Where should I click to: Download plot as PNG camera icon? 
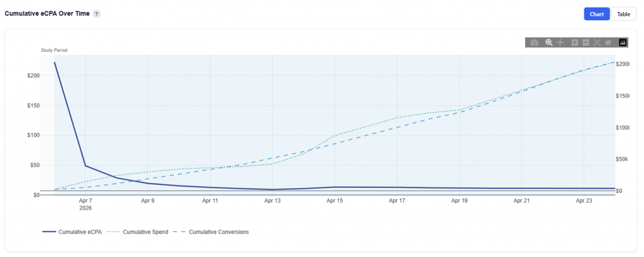click(534, 42)
